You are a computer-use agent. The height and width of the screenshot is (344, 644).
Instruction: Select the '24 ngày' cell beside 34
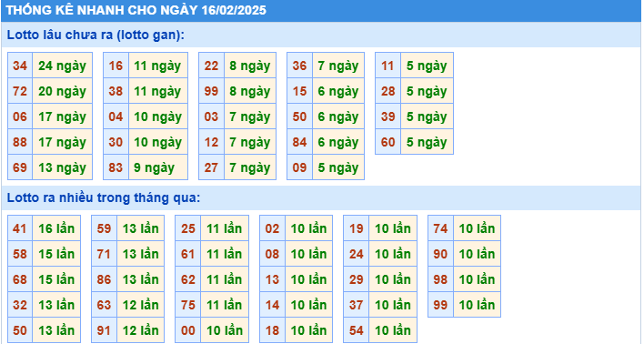(63, 66)
